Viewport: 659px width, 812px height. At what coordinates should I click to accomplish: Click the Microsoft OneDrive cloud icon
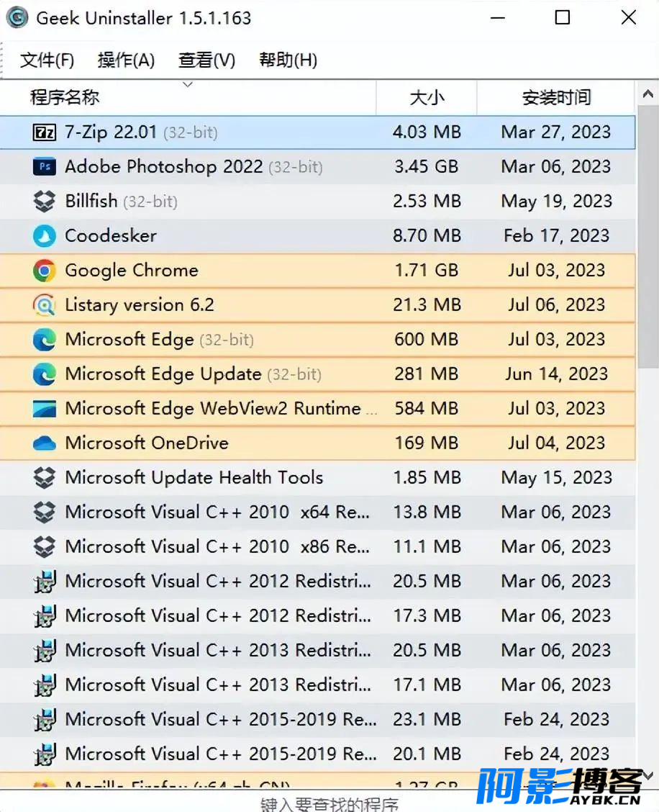[45, 443]
